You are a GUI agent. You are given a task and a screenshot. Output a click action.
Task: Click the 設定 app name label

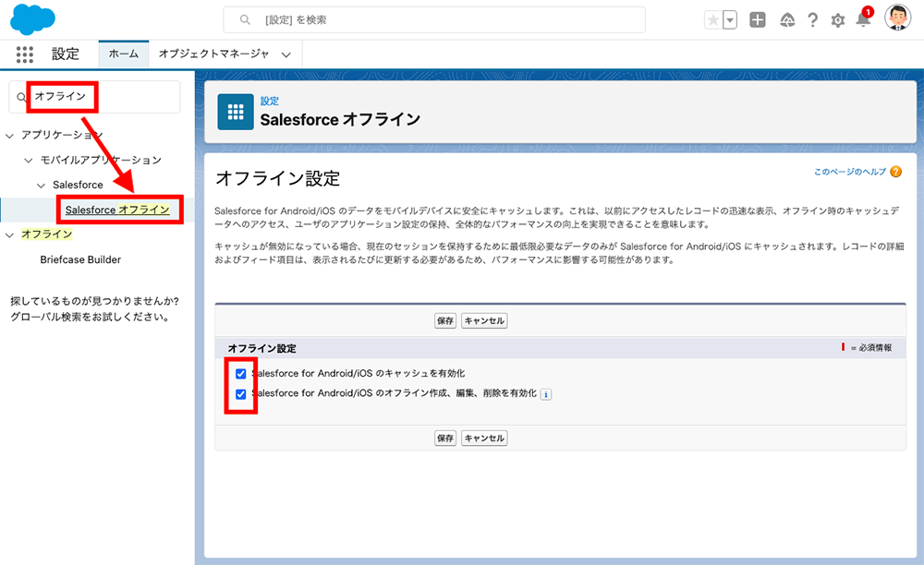(x=66, y=54)
